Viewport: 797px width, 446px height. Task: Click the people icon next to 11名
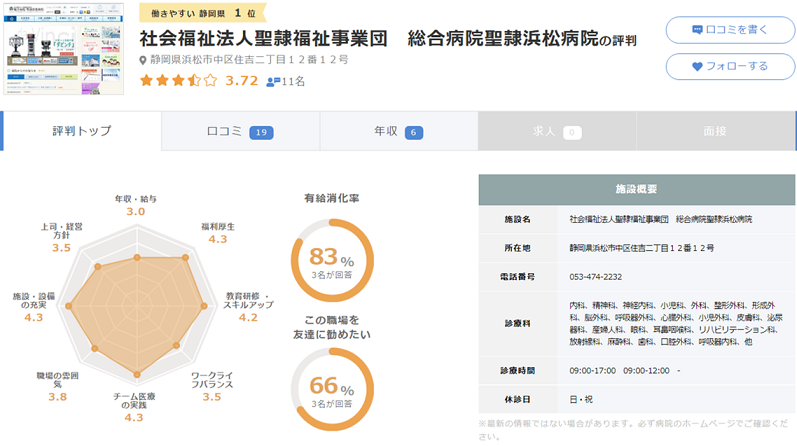pos(273,82)
